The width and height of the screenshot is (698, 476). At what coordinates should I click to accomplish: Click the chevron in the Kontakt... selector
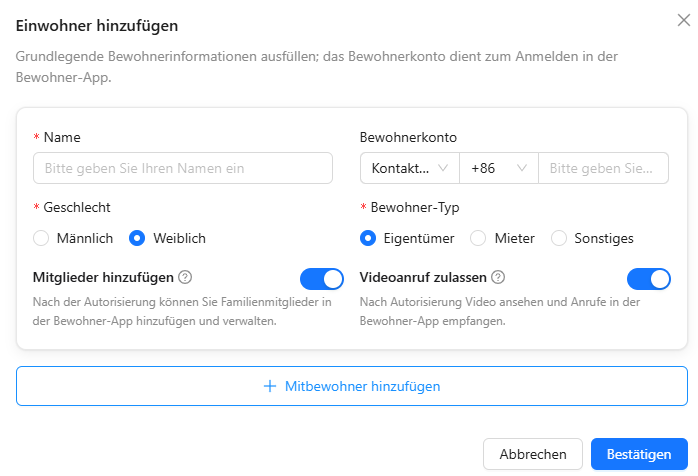click(442, 168)
